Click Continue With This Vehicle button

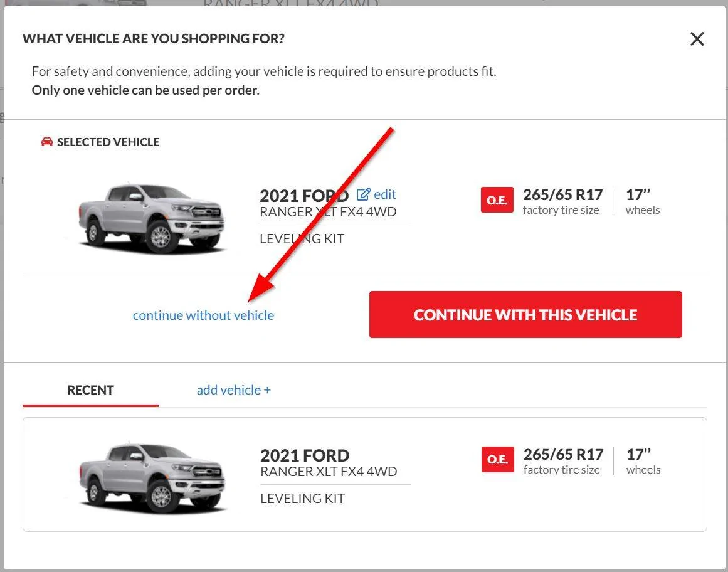[x=525, y=314]
